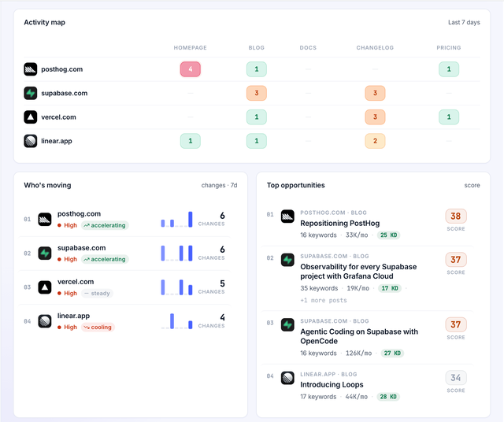
Task: Click the HOMEPAGE column header
Action: click(x=191, y=47)
